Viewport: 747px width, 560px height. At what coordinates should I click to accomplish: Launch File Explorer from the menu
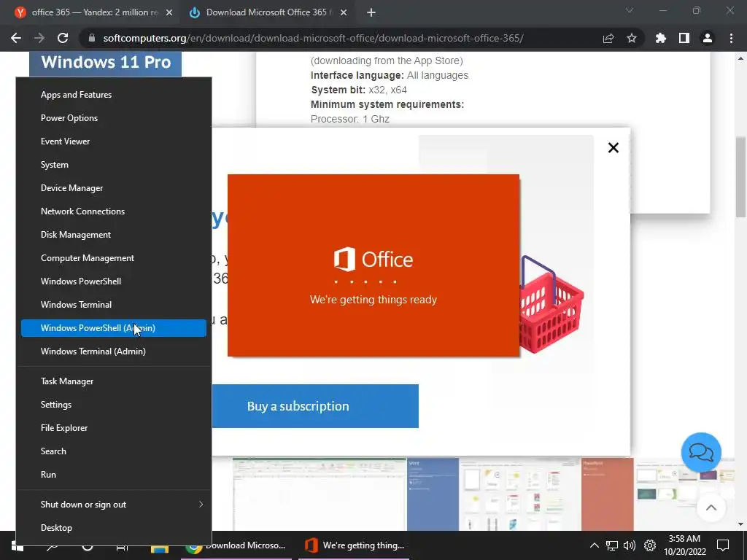[113, 428]
